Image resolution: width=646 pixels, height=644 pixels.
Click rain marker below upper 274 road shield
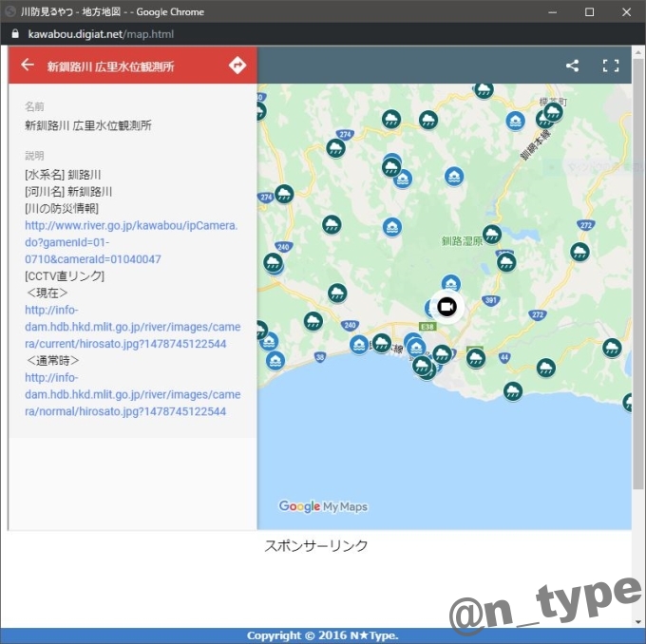point(335,148)
